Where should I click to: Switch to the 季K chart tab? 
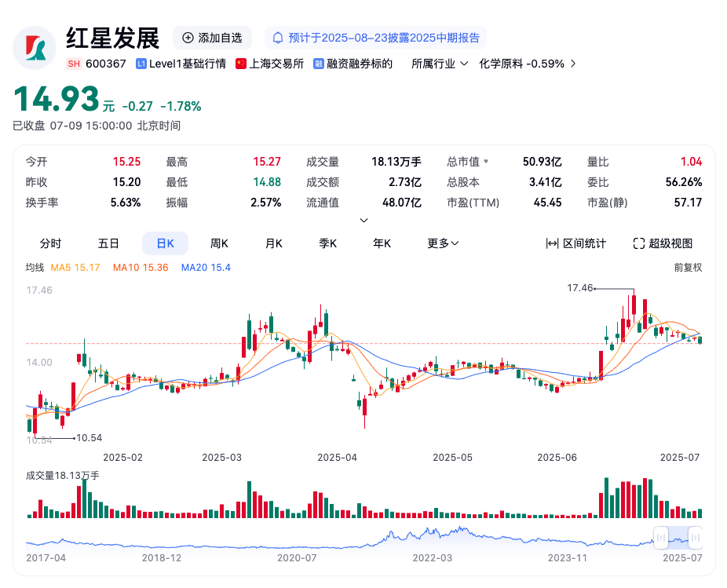(x=328, y=243)
